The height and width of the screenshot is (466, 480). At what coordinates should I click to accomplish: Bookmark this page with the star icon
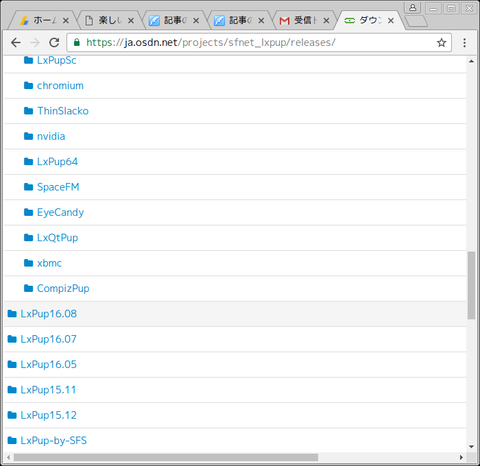point(441,43)
